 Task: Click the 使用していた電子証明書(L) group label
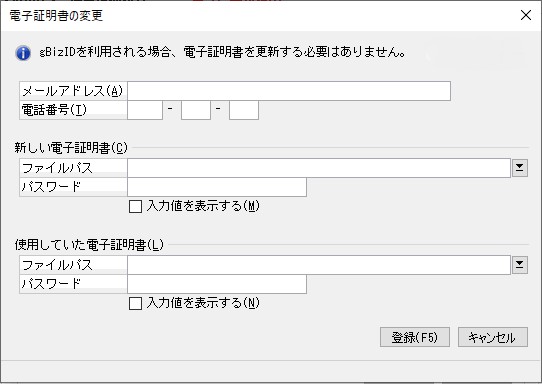tap(89, 245)
